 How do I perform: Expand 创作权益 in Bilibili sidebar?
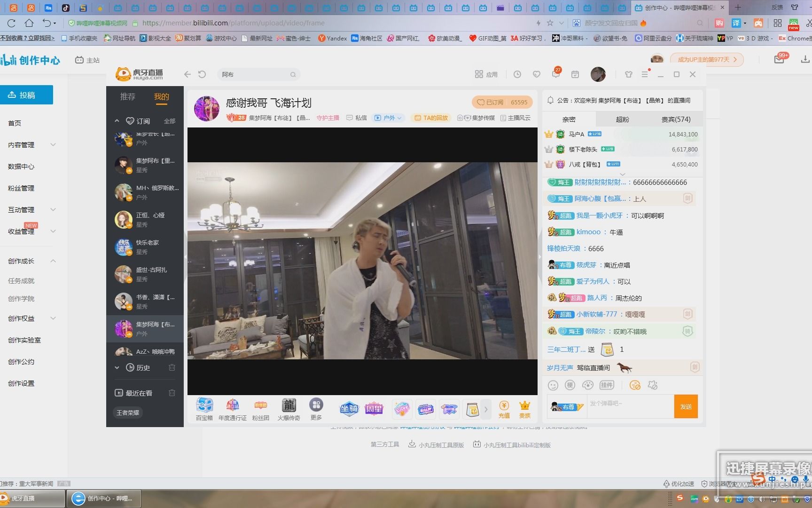click(53, 318)
